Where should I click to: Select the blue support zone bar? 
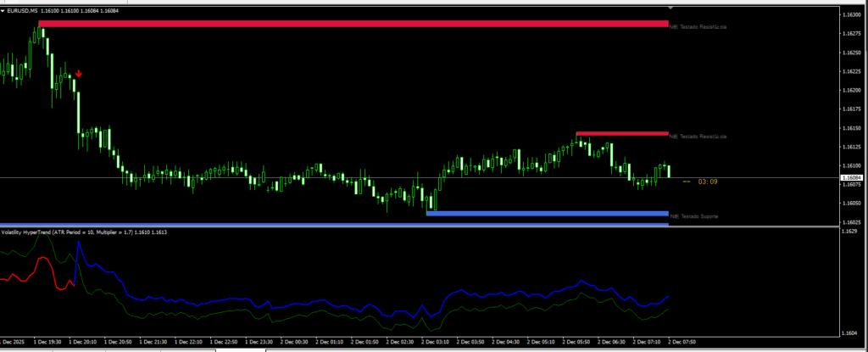(x=547, y=214)
